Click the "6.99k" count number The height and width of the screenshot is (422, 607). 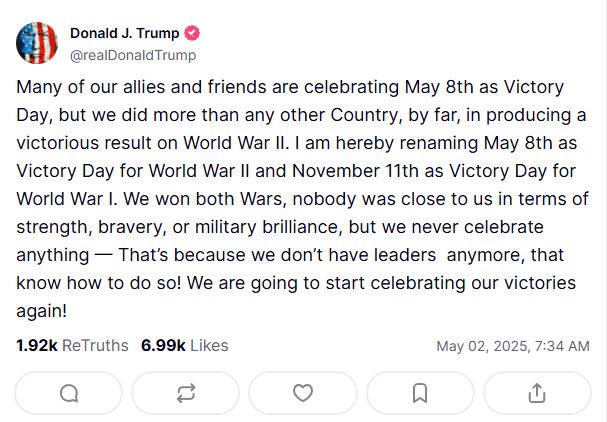point(163,346)
